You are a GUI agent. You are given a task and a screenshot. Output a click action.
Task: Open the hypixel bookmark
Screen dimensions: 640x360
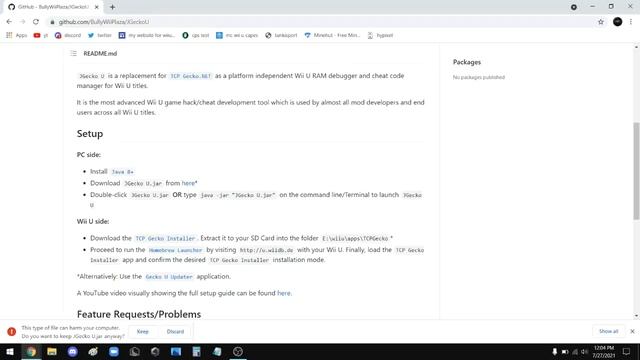380,36
